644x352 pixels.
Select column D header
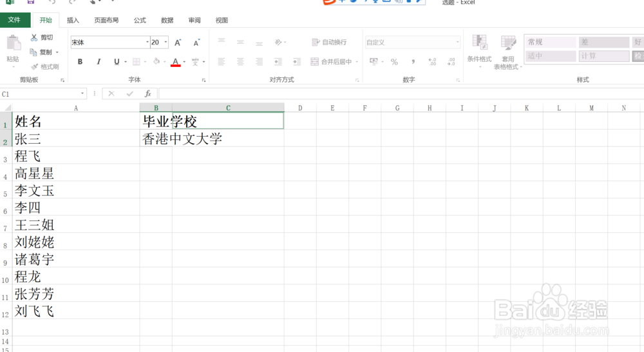[x=300, y=108]
